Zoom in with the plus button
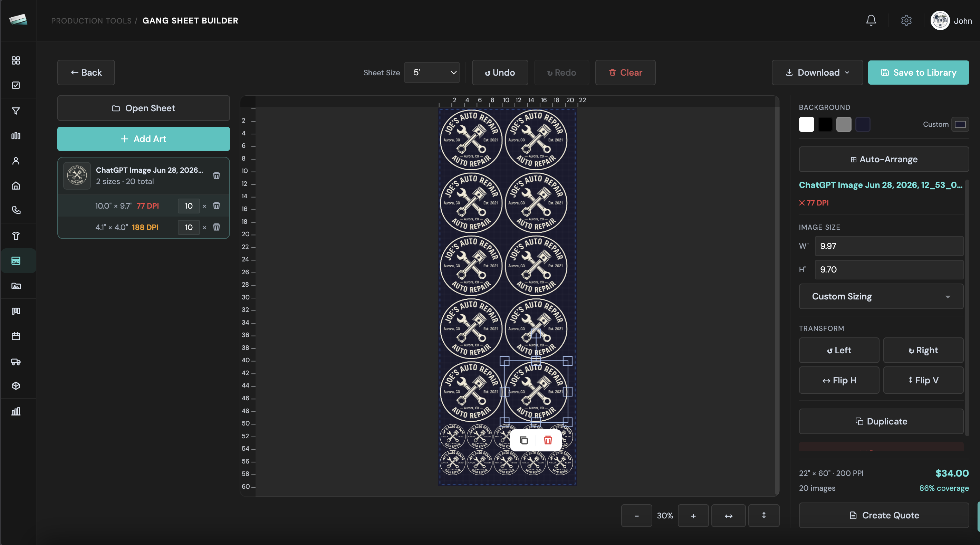 click(693, 516)
